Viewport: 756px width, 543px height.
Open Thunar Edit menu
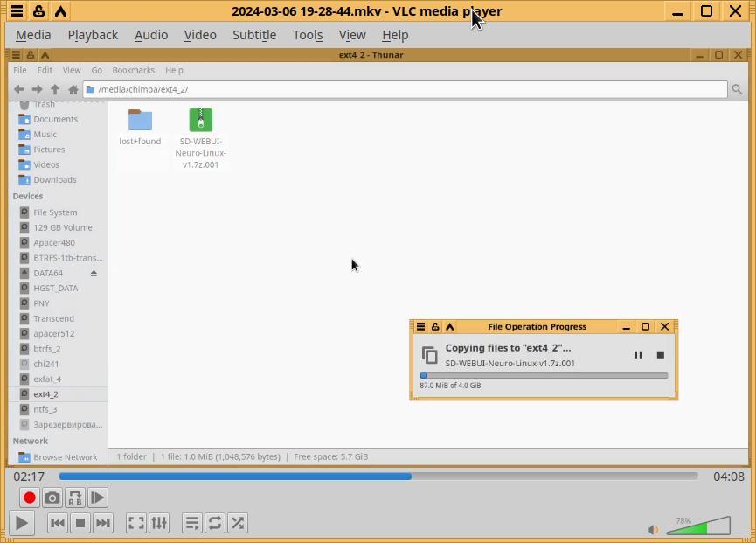point(45,71)
